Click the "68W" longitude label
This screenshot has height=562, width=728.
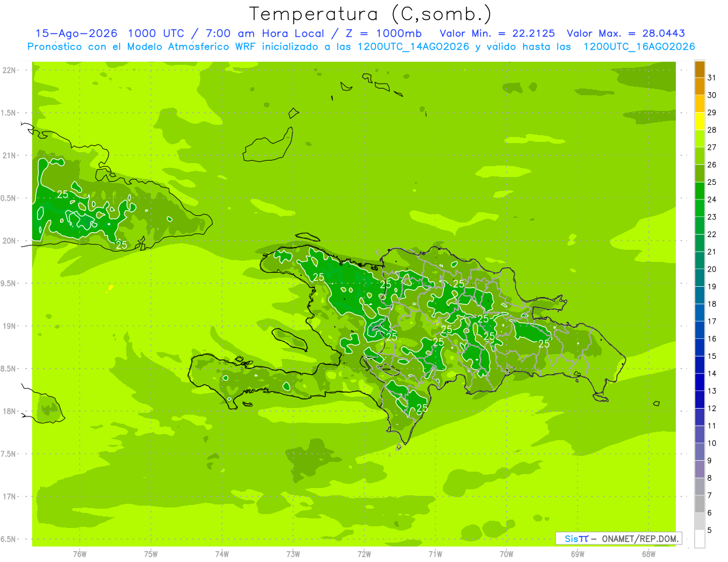tap(649, 554)
